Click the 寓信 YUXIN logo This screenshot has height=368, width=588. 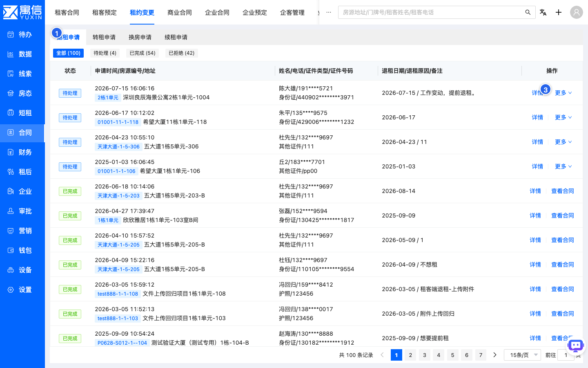point(22,12)
